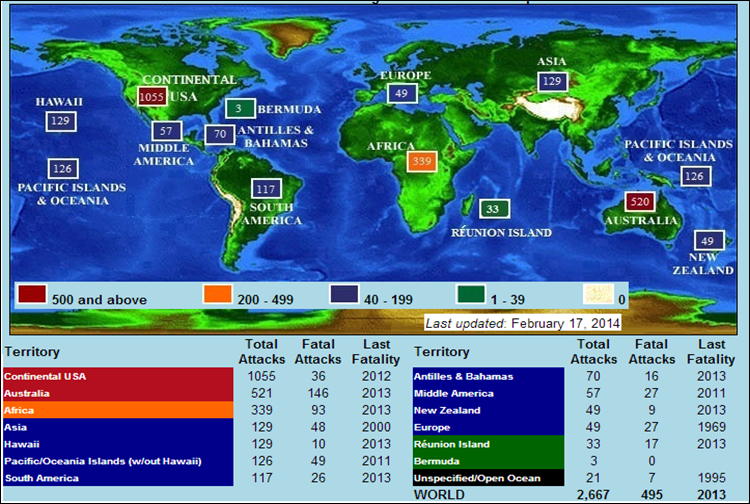This screenshot has height=504, width=750.
Task: Click the 1055 Continental USA map box
Action: click(152, 97)
